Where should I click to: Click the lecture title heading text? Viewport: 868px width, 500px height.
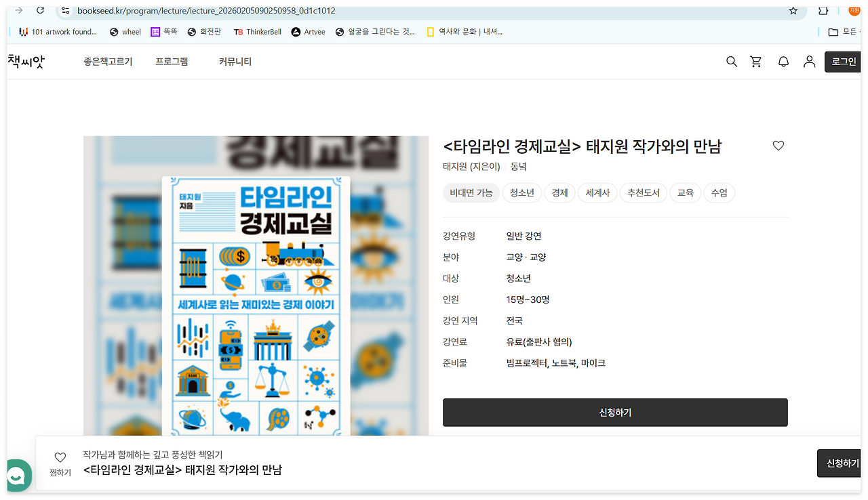coord(583,146)
